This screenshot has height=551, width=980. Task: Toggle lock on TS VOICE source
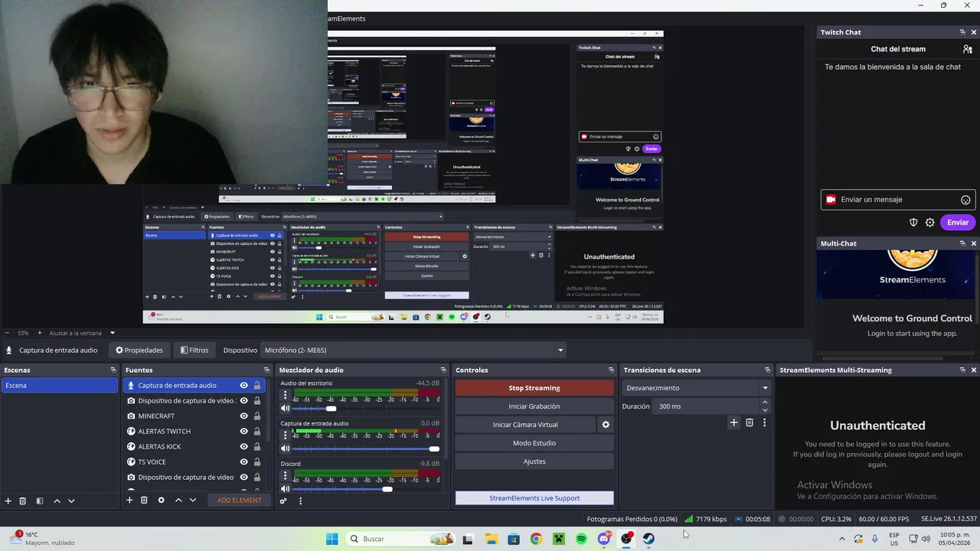click(257, 462)
